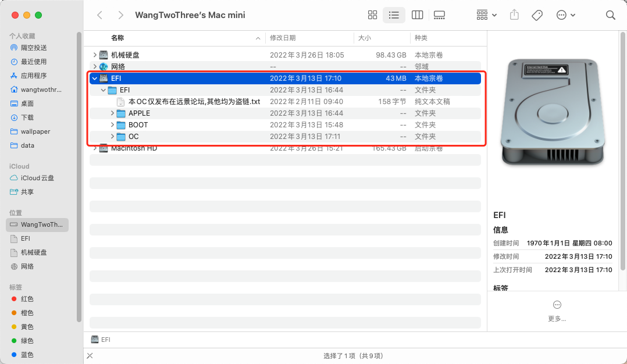Select WangTwoTh... under 位置
Screen dimensions: 627x364
click(37, 224)
